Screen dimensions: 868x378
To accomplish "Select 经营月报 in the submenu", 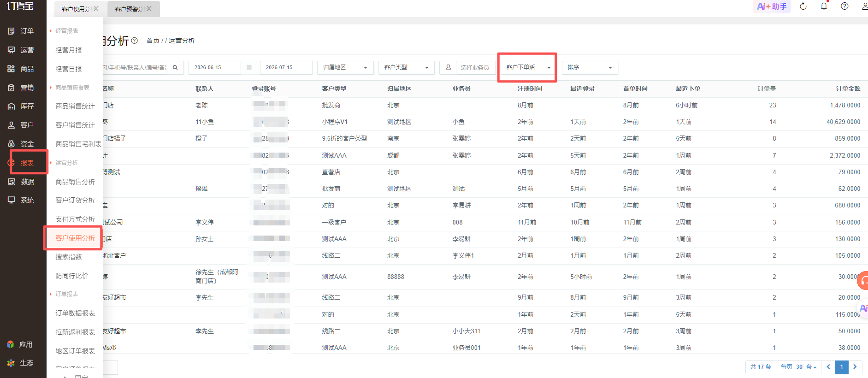I will 69,50.
